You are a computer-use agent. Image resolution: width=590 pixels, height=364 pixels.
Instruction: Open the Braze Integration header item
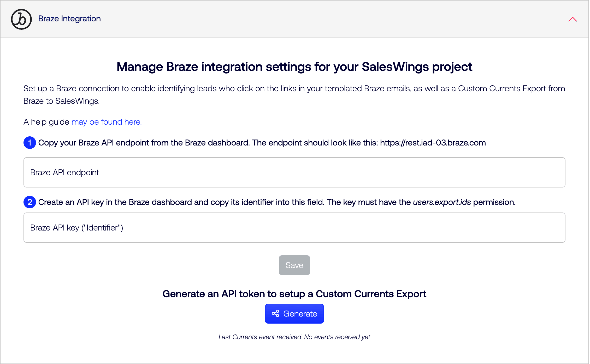[x=69, y=19]
